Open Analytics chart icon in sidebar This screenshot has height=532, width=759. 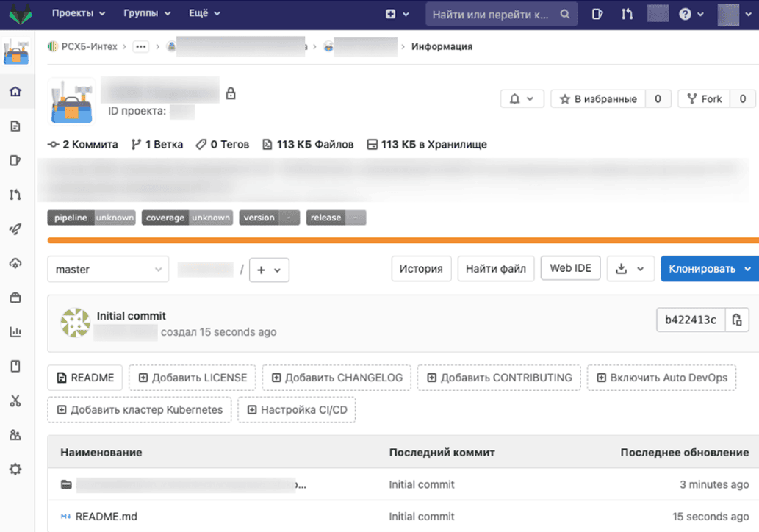click(15, 332)
